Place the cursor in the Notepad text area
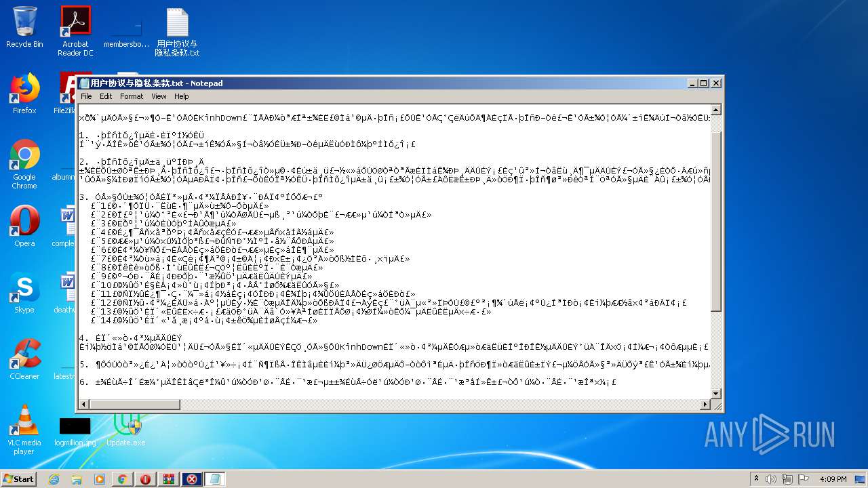The width and height of the screenshot is (868, 488). (x=394, y=251)
